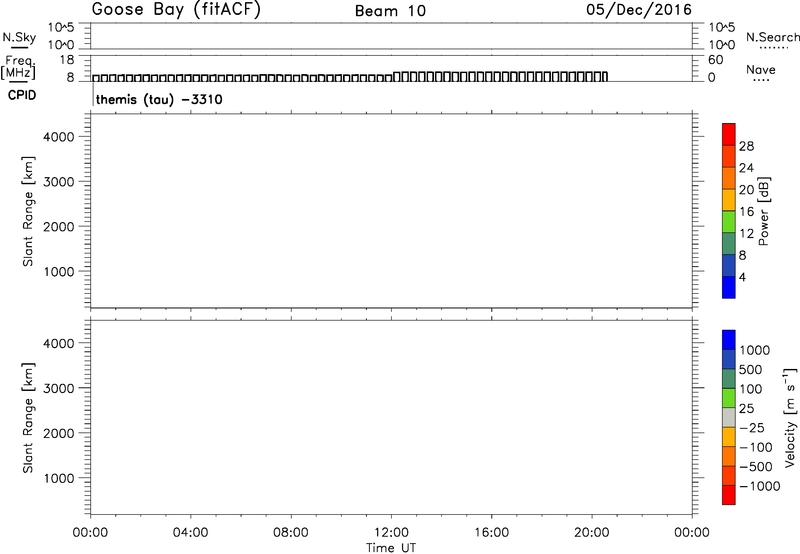Click the '16' power colorbar label
The width and height of the screenshot is (800, 554).
point(746,212)
